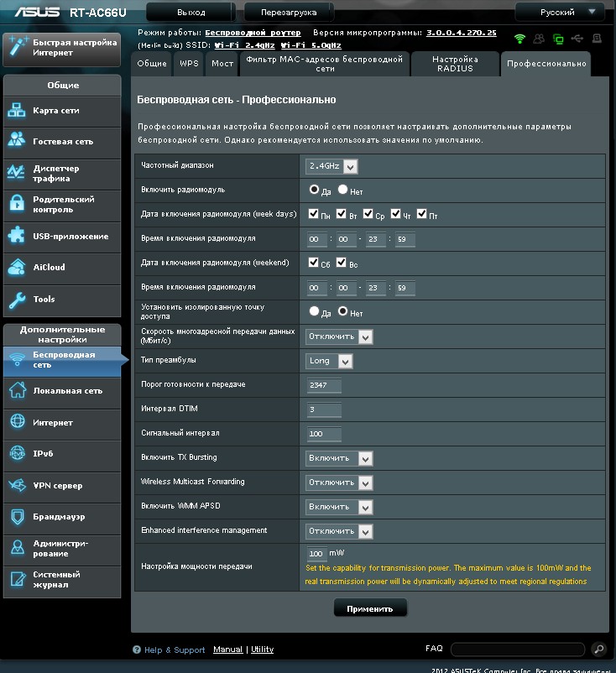Click the wireless network Wi-Fi icon in sidebar

click(17, 359)
